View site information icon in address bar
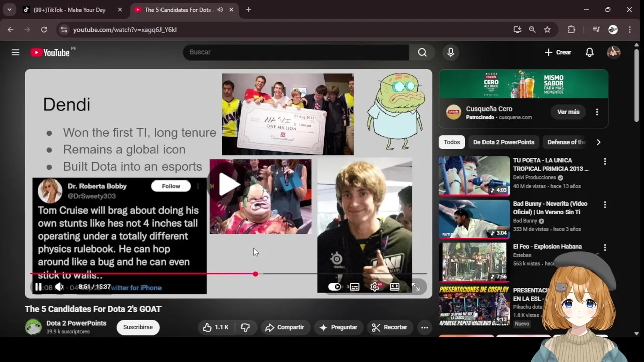The width and height of the screenshot is (644, 362). (64, 30)
